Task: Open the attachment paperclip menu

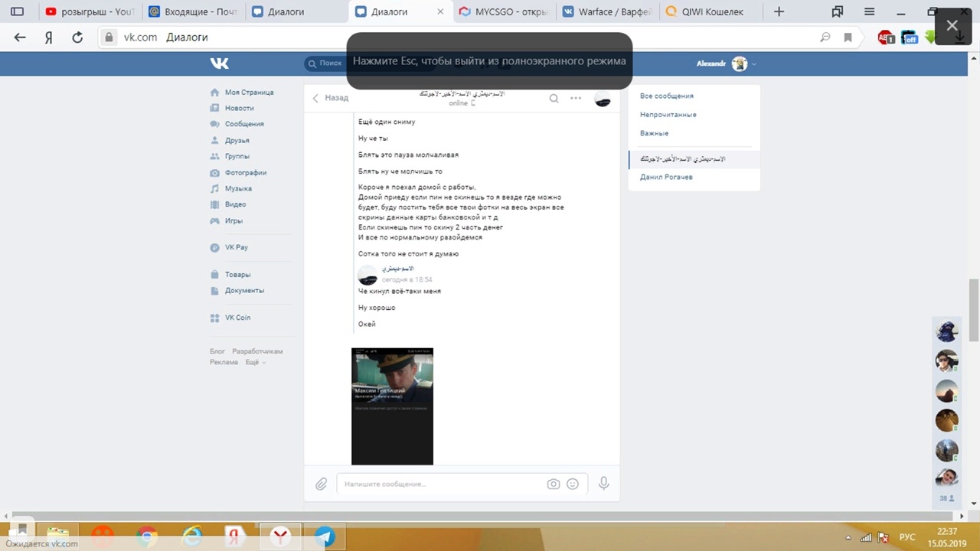Action: tap(322, 484)
